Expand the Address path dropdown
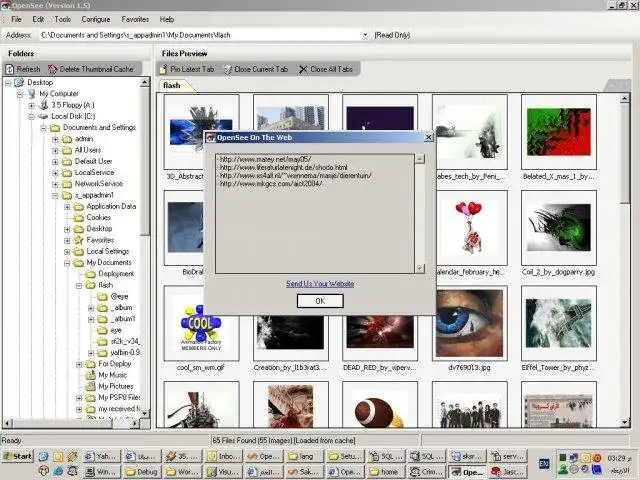Image resolution: width=640 pixels, height=480 pixels. coord(363,34)
